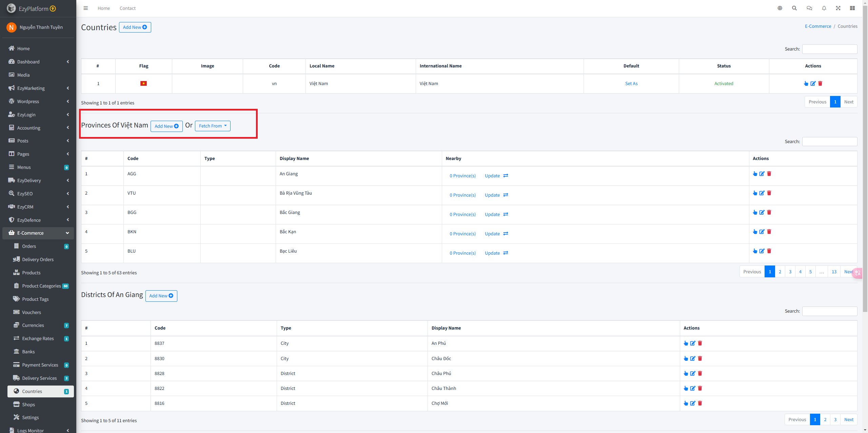
Task: Edit the Châu Đốc district
Action: pyautogui.click(x=693, y=358)
